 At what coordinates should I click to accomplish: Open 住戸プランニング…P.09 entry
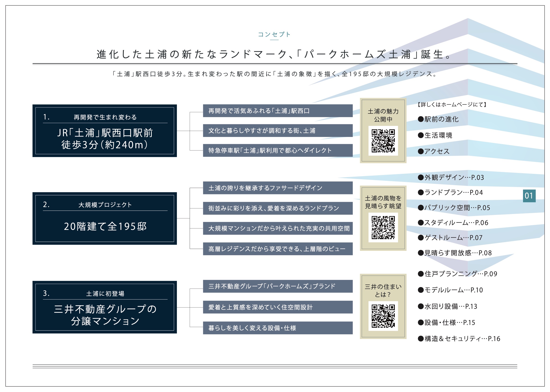pyautogui.click(x=458, y=274)
